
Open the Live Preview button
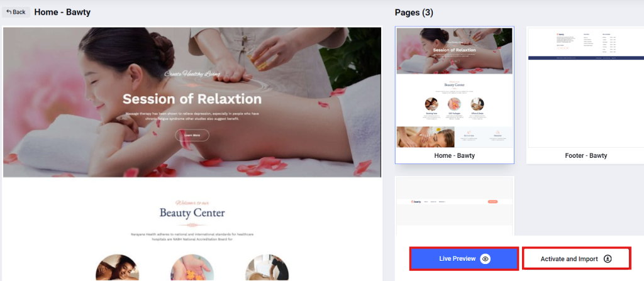[464, 258]
